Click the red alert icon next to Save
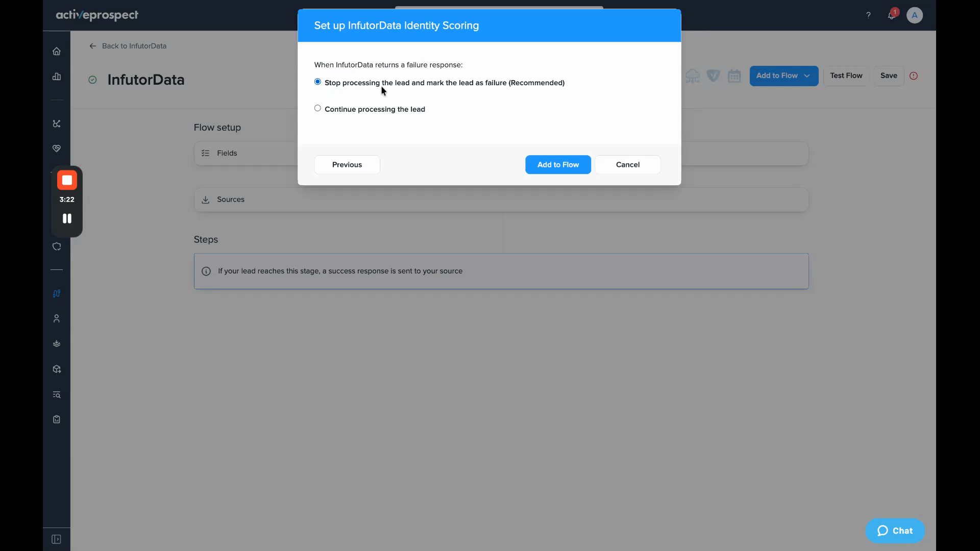The image size is (980, 551). click(914, 76)
